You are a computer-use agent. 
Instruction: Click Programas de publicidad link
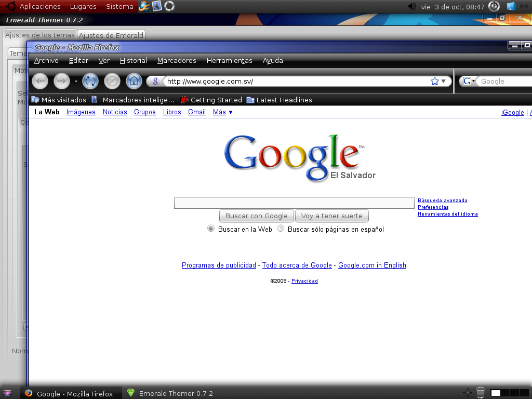coord(219,265)
